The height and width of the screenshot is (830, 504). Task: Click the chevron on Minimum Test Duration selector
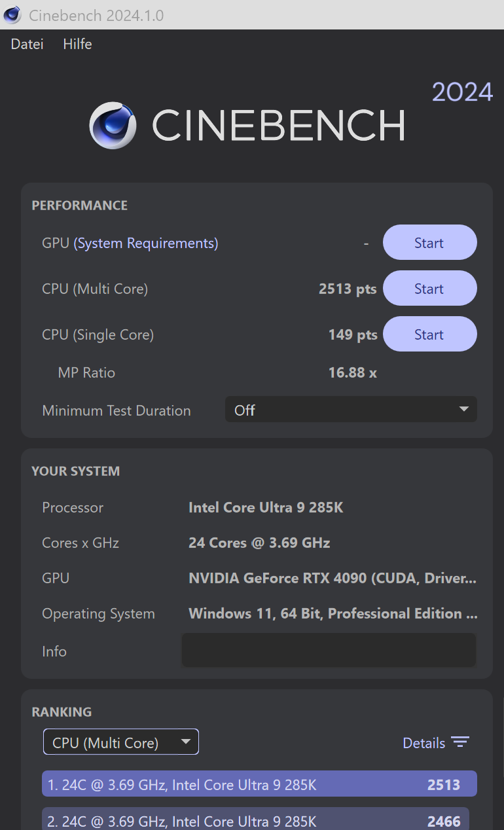click(464, 409)
